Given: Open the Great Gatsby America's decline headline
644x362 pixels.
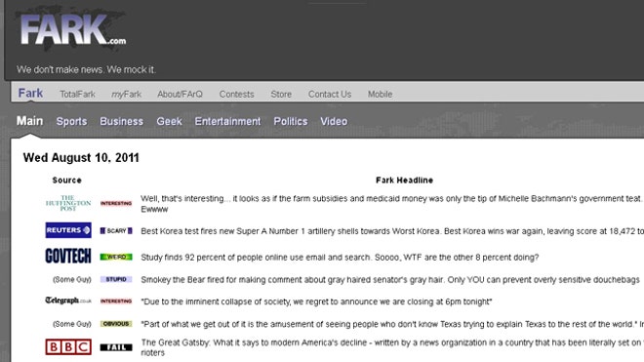Looking at the screenshot, I should (x=392, y=347).
